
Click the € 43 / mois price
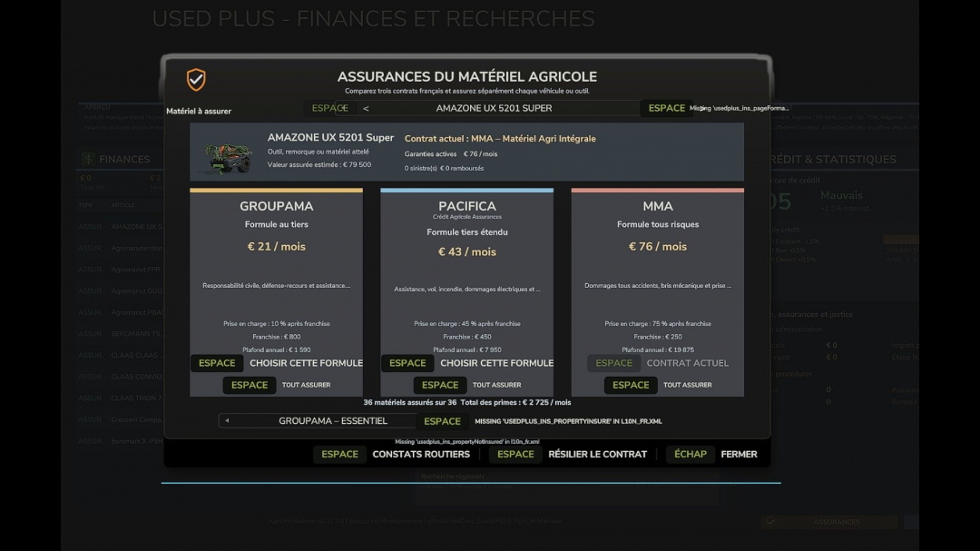click(467, 251)
